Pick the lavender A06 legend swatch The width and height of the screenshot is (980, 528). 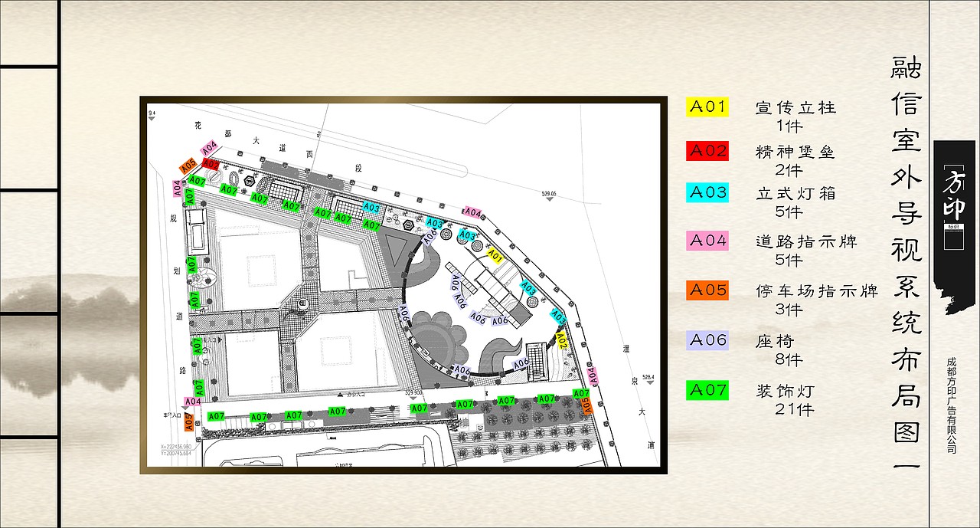[x=707, y=339]
